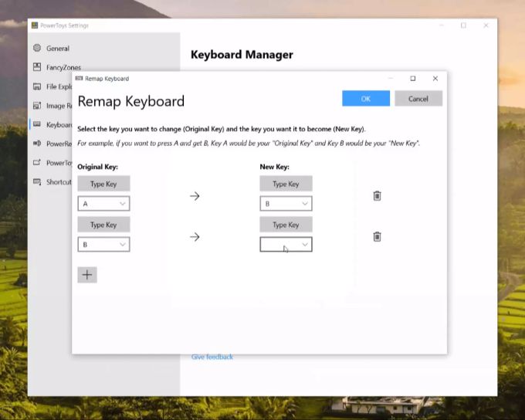Click Type Key above the empty new key dropdown
The width and height of the screenshot is (525, 420).
(286, 225)
